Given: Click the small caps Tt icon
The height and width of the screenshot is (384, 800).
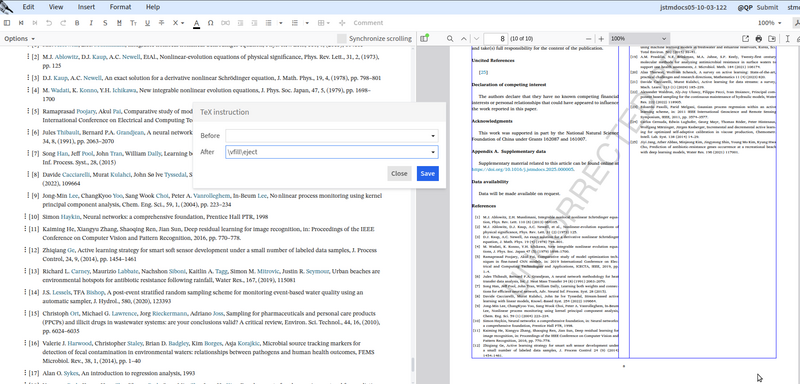Looking at the screenshot, I should 133,23.
